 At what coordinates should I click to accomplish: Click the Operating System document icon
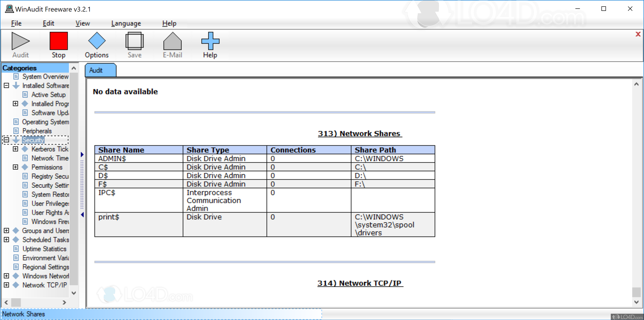pyautogui.click(x=16, y=122)
